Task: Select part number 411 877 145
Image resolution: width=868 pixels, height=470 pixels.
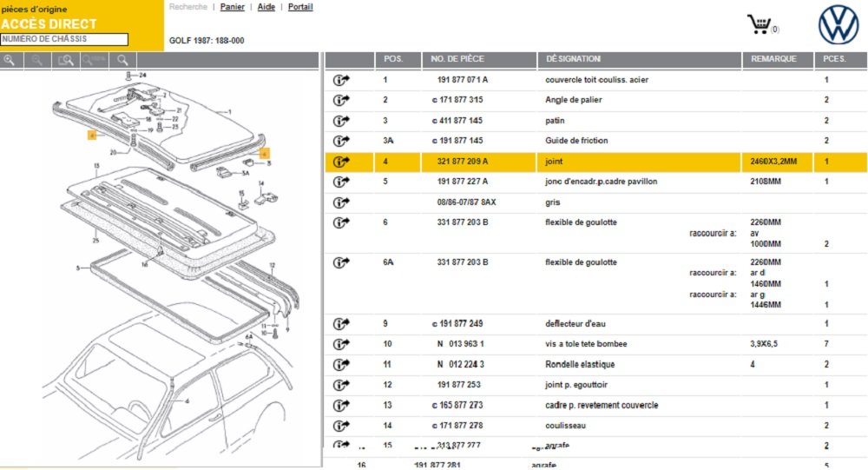Action: [x=461, y=120]
